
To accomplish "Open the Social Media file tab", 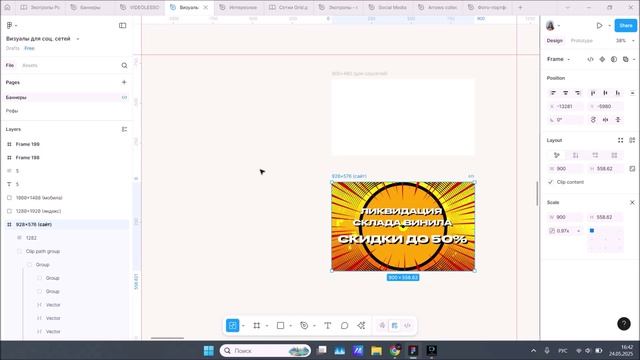I will tap(388, 7).
